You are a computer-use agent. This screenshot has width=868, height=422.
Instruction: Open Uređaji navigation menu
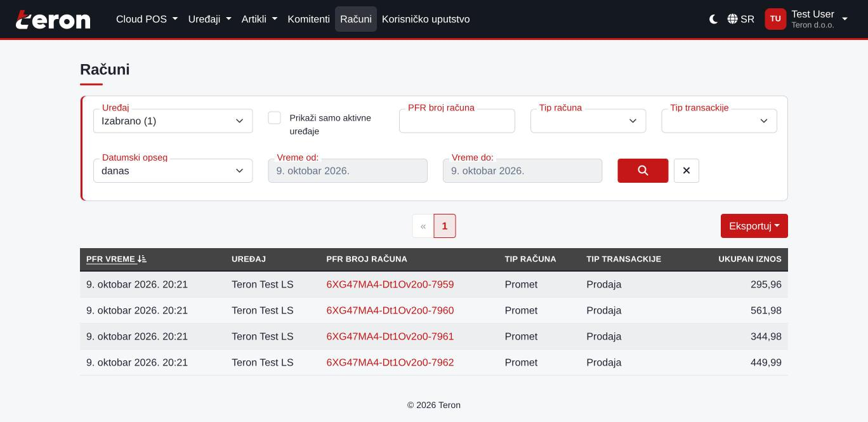coord(209,19)
